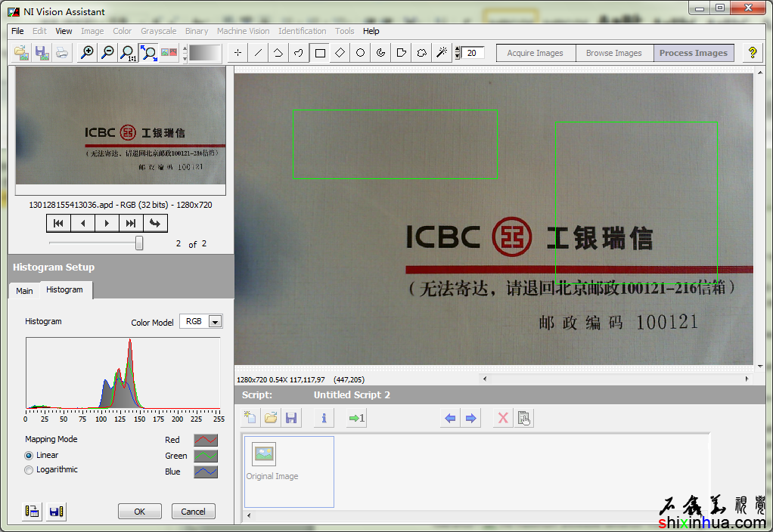The width and height of the screenshot is (773, 532).
Task: Click Cancel in Histogram Setup
Action: (194, 512)
